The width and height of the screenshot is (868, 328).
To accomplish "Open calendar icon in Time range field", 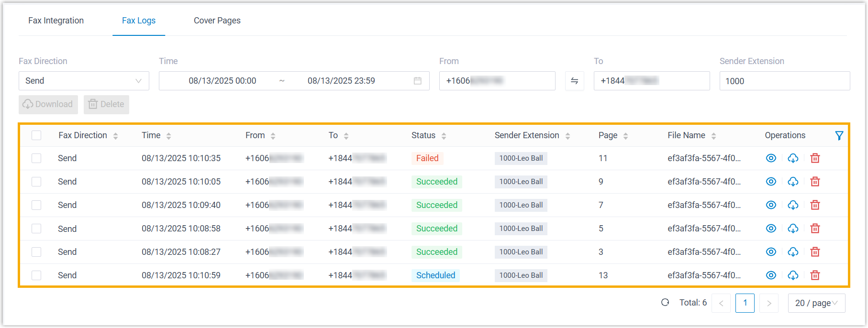I will [x=417, y=81].
